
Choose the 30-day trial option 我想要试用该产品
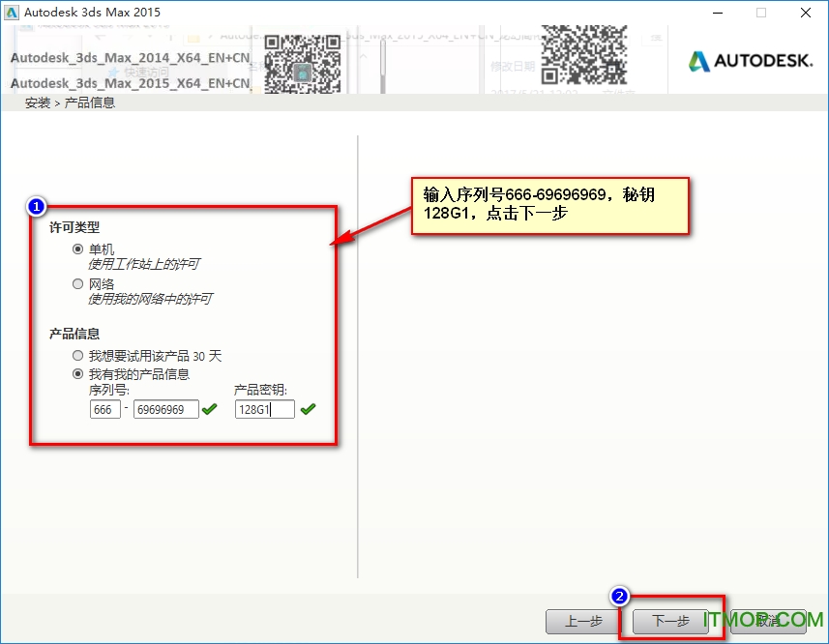coord(77,356)
